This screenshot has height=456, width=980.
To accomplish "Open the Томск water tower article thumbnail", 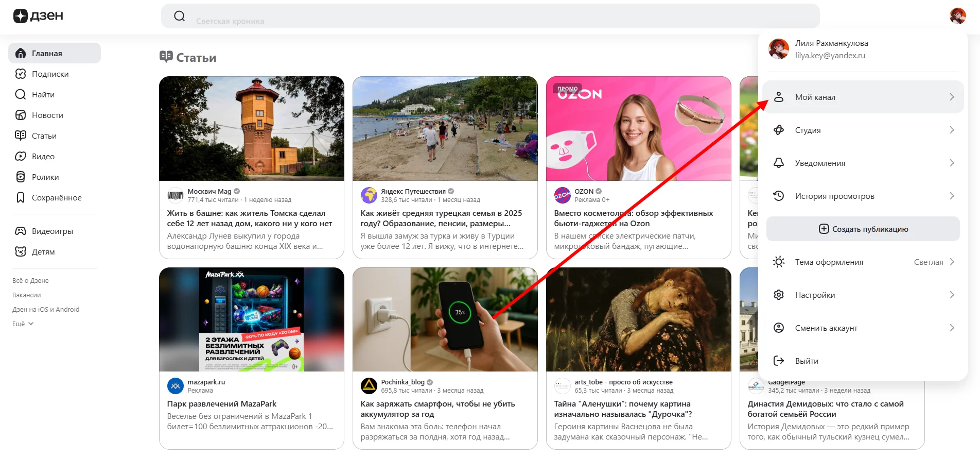I will click(x=252, y=129).
